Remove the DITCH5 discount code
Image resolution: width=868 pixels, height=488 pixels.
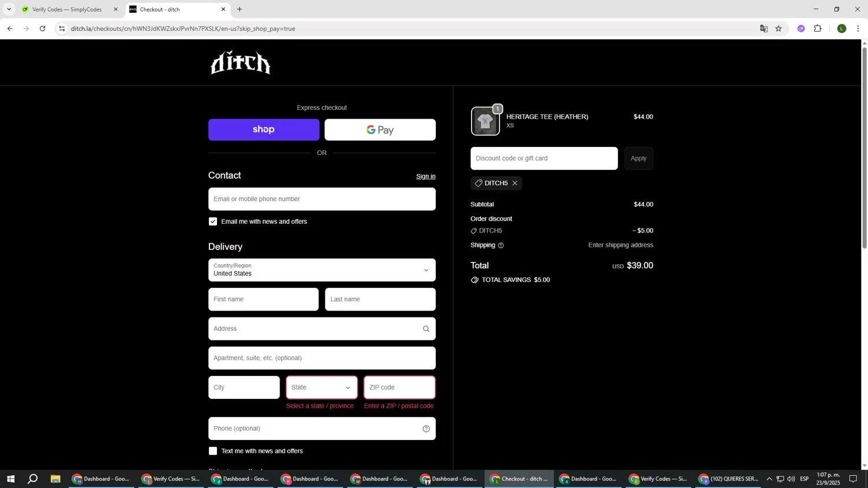click(514, 183)
